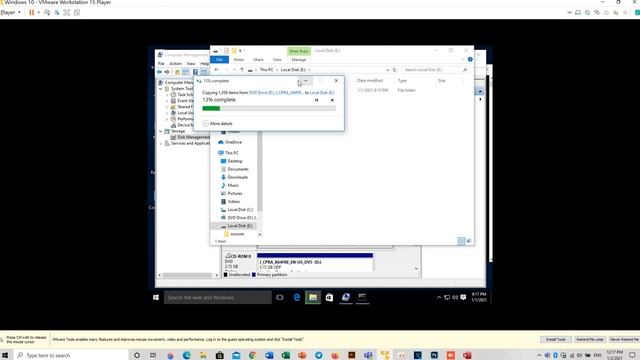The width and height of the screenshot is (640, 360).
Task: Select CD-ROM 0 disk label
Action: pos(239,256)
